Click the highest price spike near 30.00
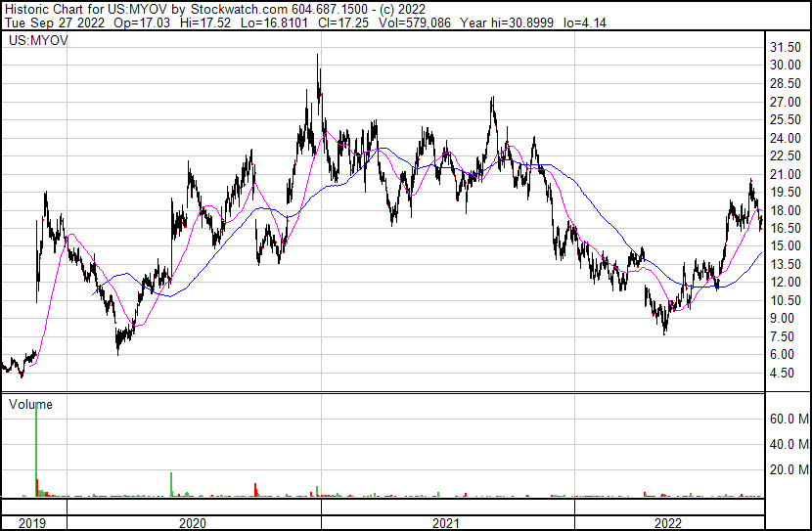The height and width of the screenshot is (531, 812). tap(318, 61)
